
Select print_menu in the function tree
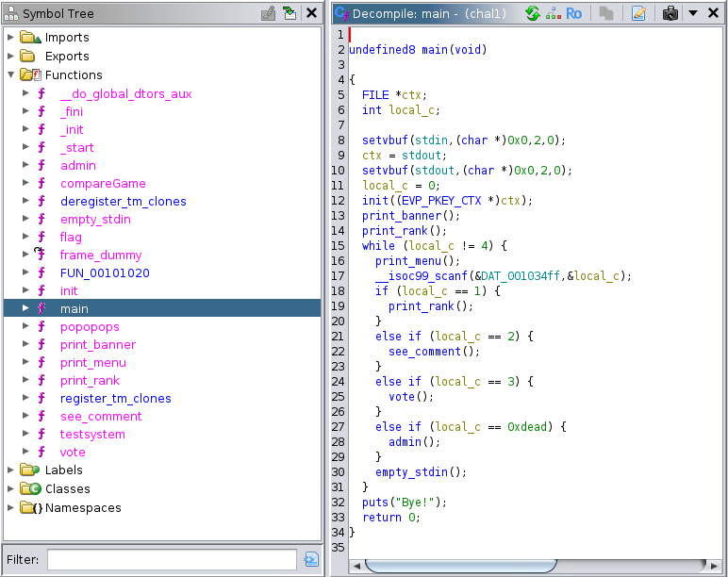pos(93,363)
